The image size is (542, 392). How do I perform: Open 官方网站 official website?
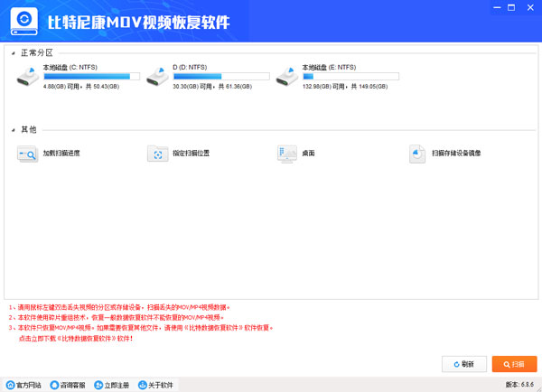(x=23, y=385)
